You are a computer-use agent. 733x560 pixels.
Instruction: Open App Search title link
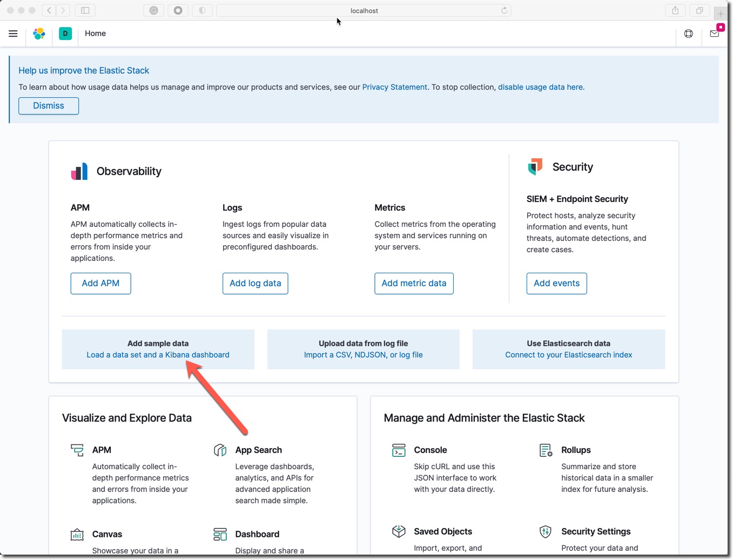click(258, 450)
